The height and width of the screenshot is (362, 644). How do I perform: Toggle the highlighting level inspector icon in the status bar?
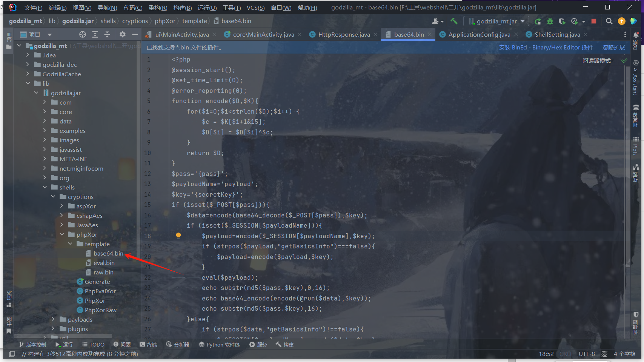pos(604,354)
